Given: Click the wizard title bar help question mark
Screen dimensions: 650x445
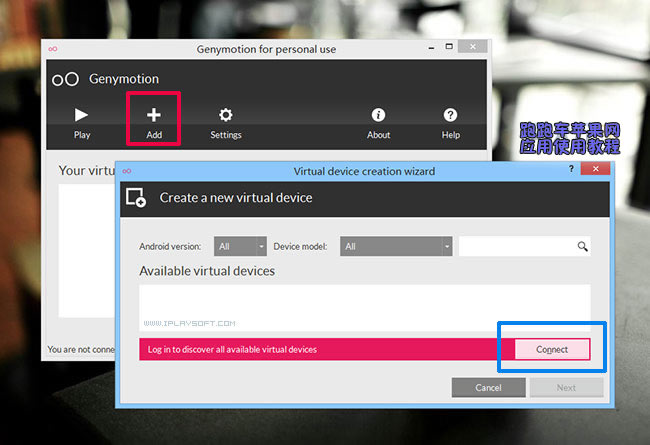Looking at the screenshot, I should pyautogui.click(x=571, y=169).
